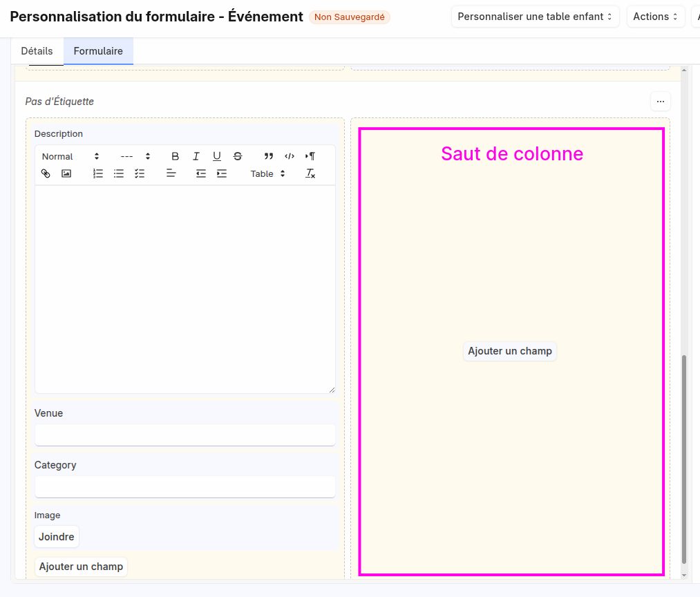Insert an image into the Description
This screenshot has height=597, width=700.
coord(66,173)
